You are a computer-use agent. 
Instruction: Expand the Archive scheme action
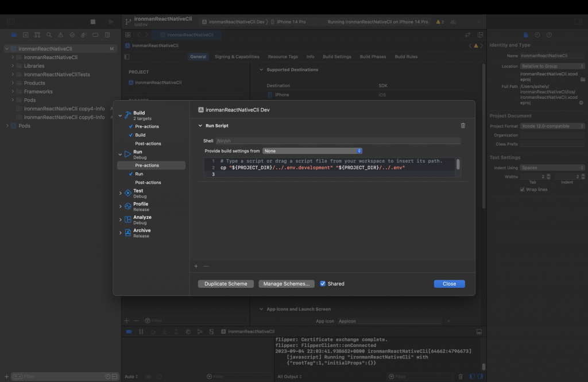point(121,233)
